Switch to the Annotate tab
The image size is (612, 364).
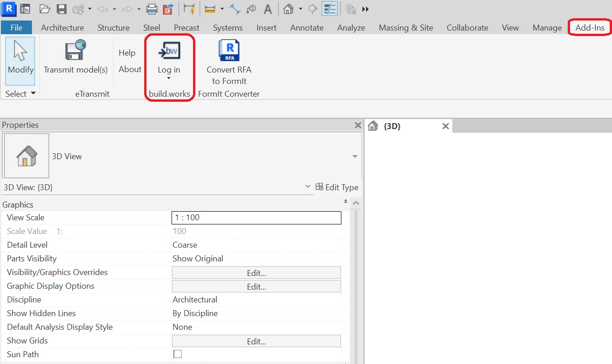(307, 27)
